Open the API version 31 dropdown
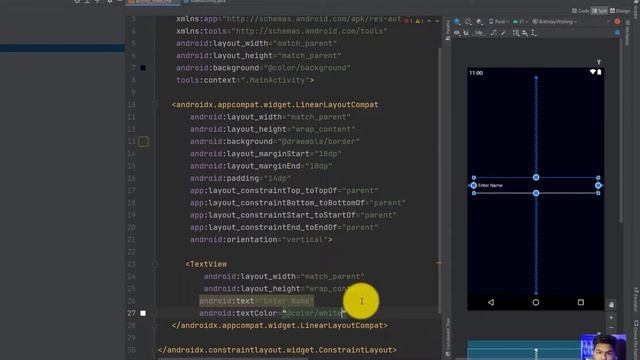640x360 pixels. [x=520, y=22]
